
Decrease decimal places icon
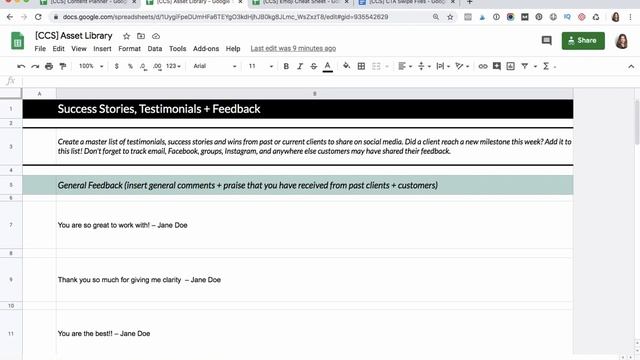pos(143,66)
